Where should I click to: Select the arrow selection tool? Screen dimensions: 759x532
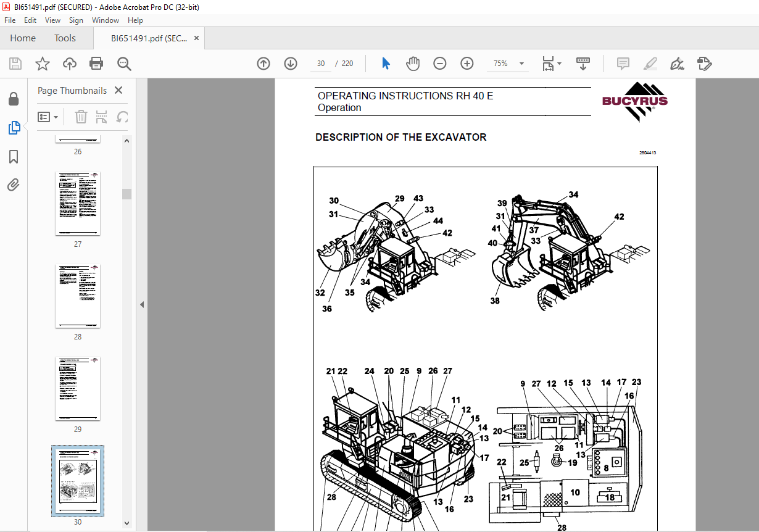[386, 64]
